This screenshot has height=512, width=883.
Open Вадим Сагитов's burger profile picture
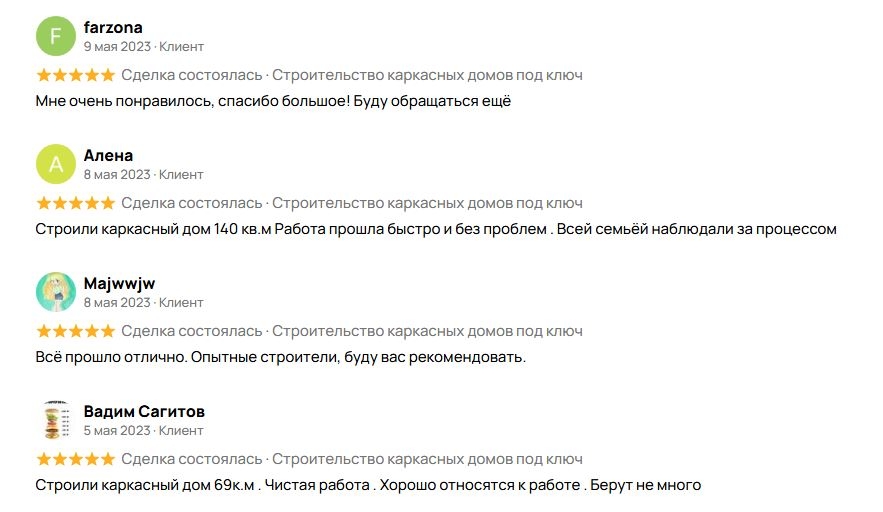click(x=56, y=420)
